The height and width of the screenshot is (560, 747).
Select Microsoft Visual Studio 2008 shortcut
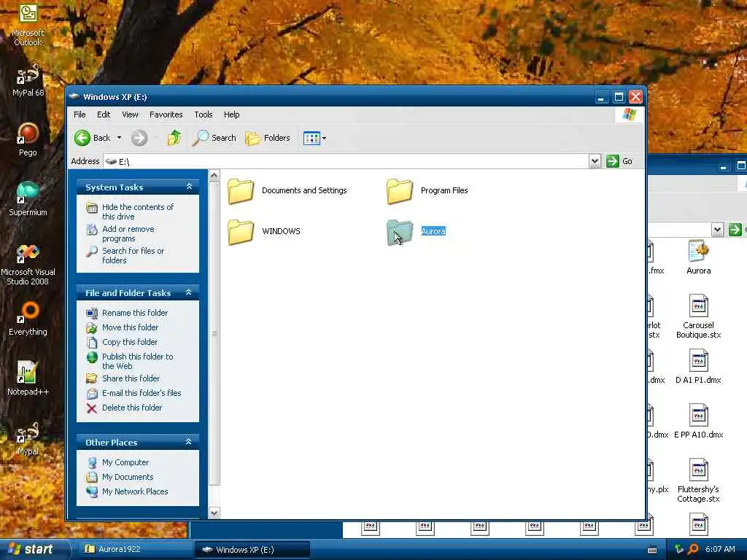pyautogui.click(x=28, y=264)
